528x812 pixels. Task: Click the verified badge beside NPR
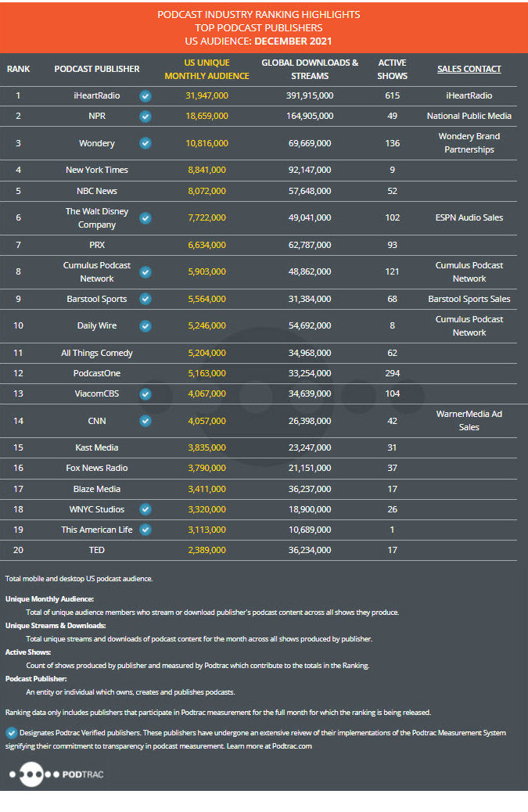coord(145,116)
